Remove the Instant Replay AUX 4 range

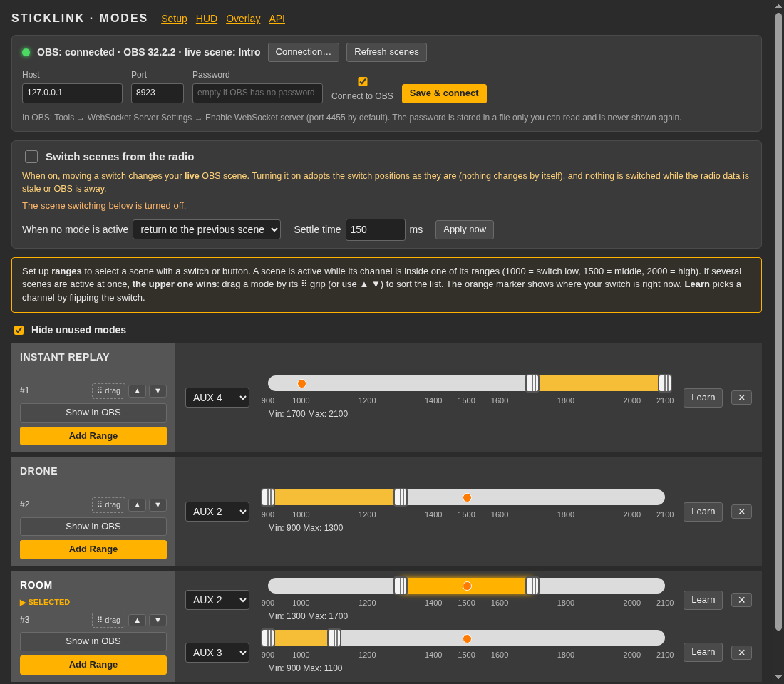[x=741, y=398]
